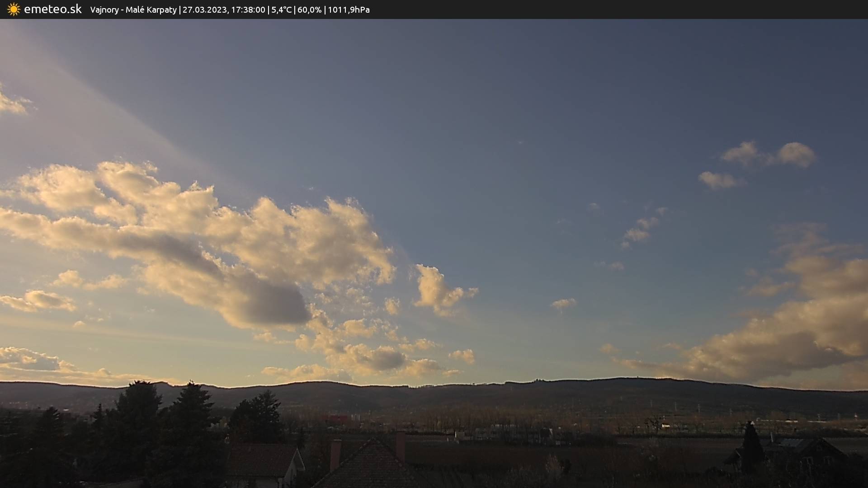This screenshot has width=868, height=488.
Task: Click the 60,0% humidity reading
Action: 309,10
